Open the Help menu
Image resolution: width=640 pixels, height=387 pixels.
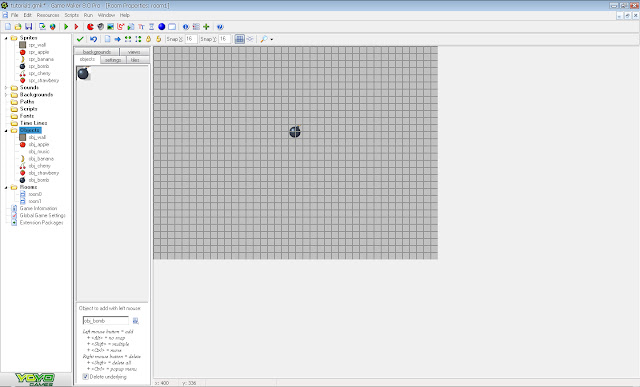124,15
